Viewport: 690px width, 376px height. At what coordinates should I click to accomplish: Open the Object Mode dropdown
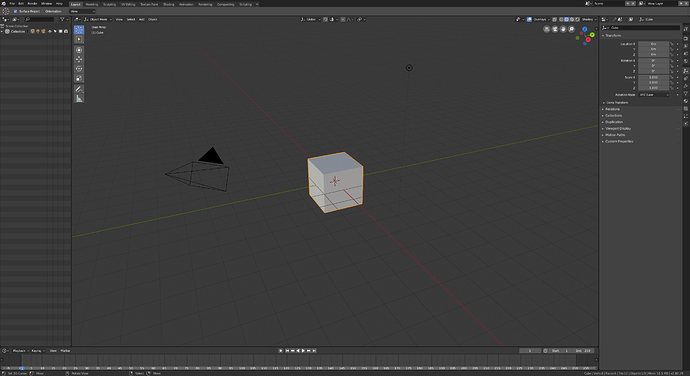point(98,19)
